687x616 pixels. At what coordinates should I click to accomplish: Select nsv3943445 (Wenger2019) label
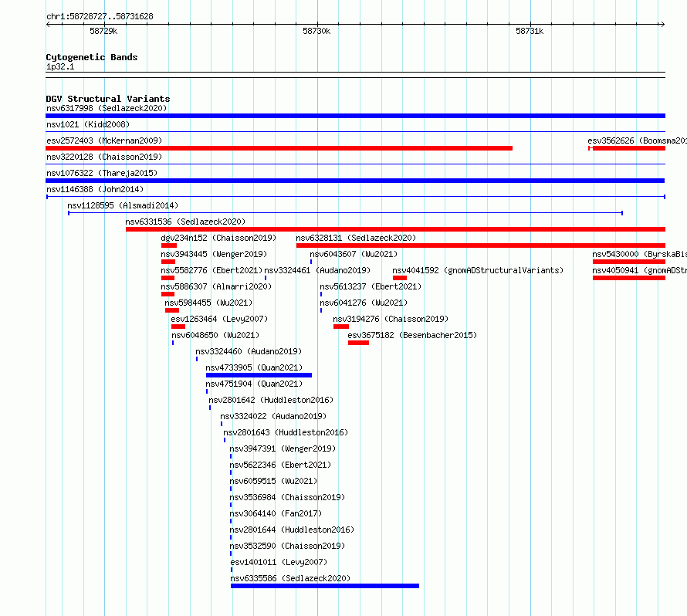pyautogui.click(x=214, y=254)
